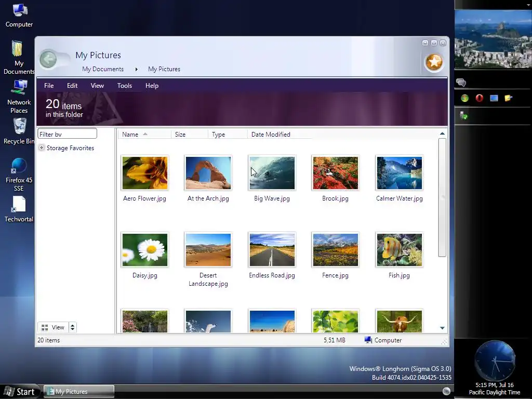Click the safely remove hardware sidebar icon
Viewport: 532px width, 399px height.
click(464, 115)
